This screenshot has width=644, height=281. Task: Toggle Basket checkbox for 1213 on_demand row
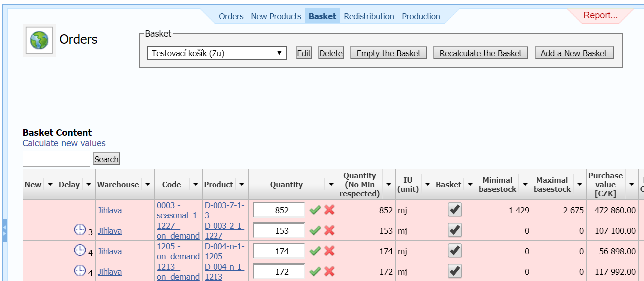[455, 271]
